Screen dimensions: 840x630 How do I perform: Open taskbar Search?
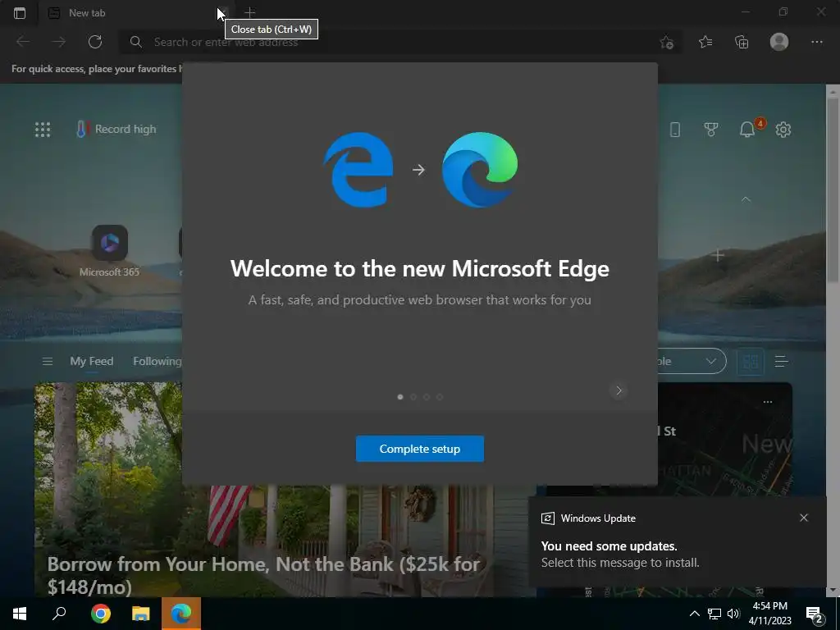59,614
